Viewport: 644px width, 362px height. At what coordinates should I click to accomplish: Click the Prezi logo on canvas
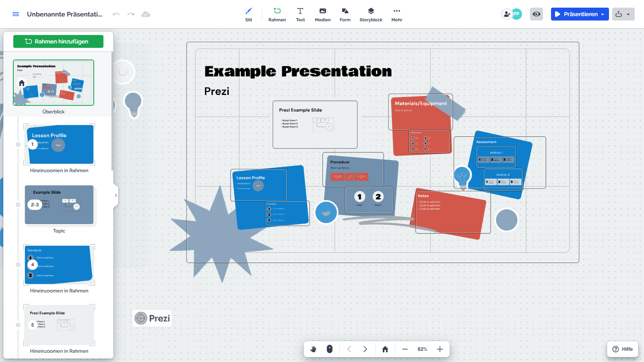click(152, 318)
